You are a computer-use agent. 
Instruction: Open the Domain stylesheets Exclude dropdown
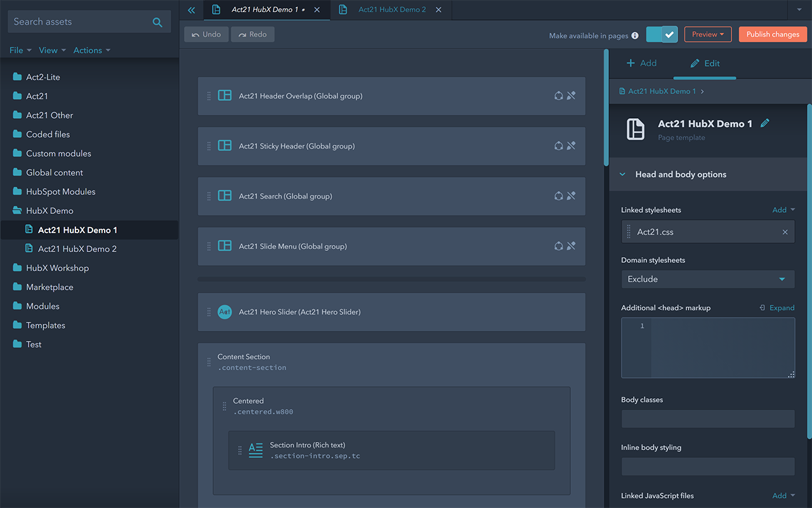tap(707, 279)
